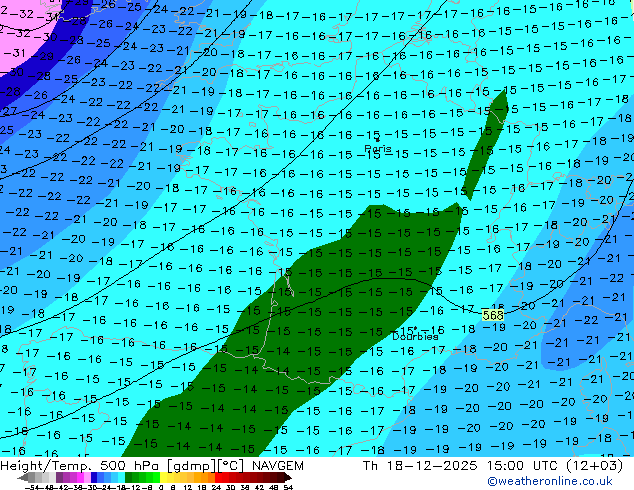Click the right arrow end of legend

coord(288,477)
